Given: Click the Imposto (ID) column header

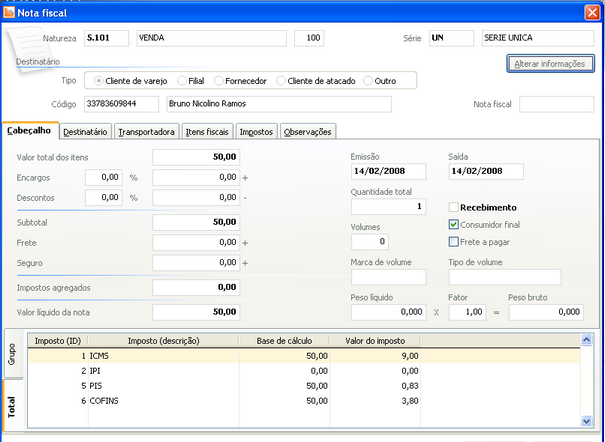Looking at the screenshot, I should click(x=58, y=341).
